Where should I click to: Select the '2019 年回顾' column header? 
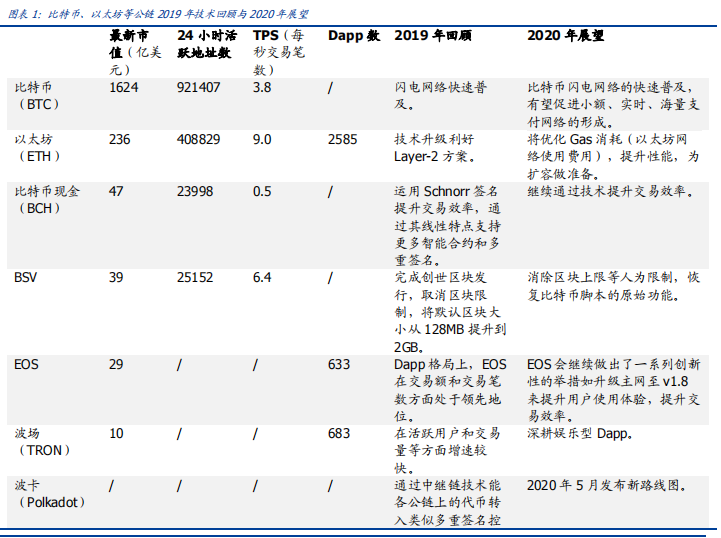pos(433,36)
